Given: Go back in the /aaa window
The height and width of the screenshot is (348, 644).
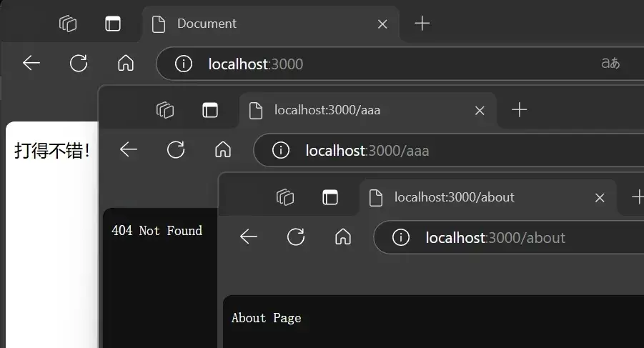Looking at the screenshot, I should click(129, 150).
